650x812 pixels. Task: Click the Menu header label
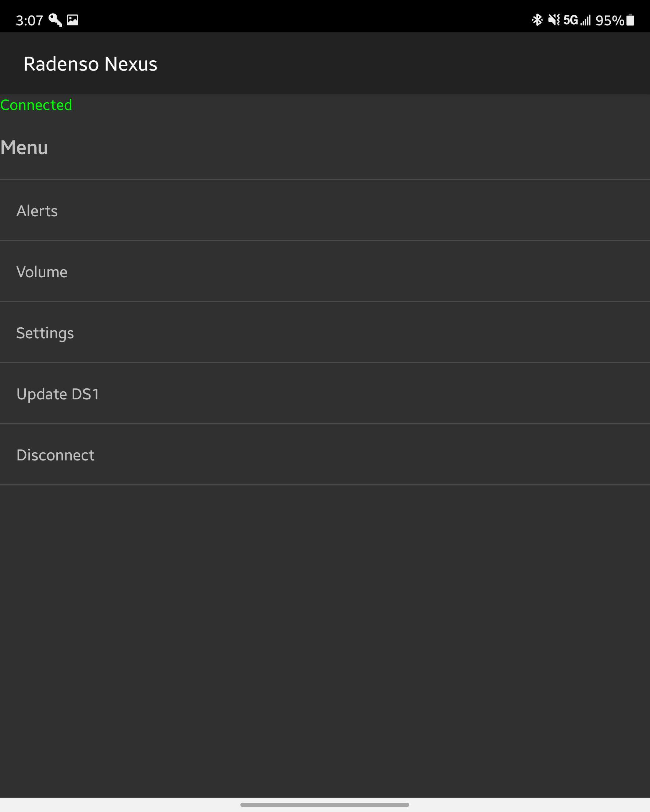coord(24,147)
